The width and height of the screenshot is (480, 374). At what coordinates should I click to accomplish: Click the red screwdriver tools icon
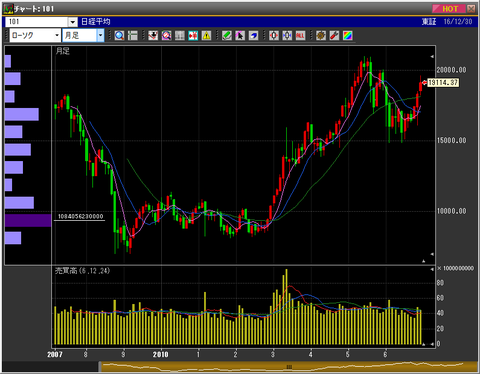pyautogui.click(x=334, y=35)
